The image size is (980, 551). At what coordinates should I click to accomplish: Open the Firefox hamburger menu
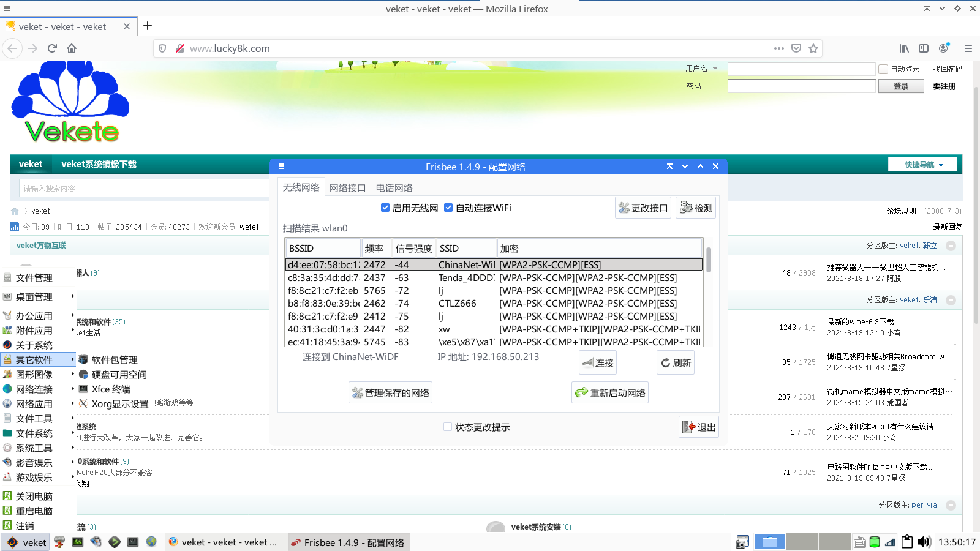968,48
